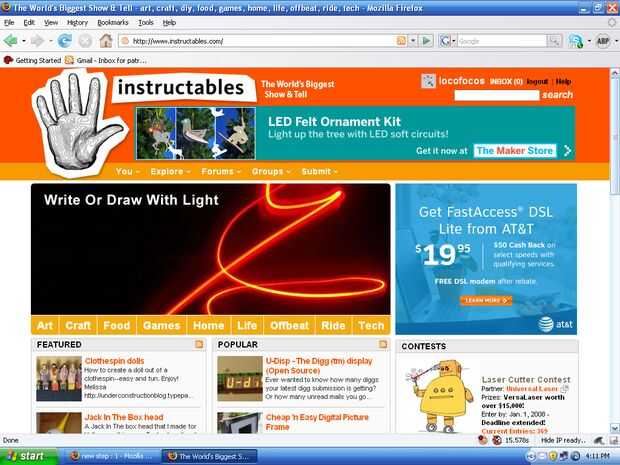This screenshot has width=620, height=465.
Task: Open the search engine selector dropdown
Action: tap(454, 41)
